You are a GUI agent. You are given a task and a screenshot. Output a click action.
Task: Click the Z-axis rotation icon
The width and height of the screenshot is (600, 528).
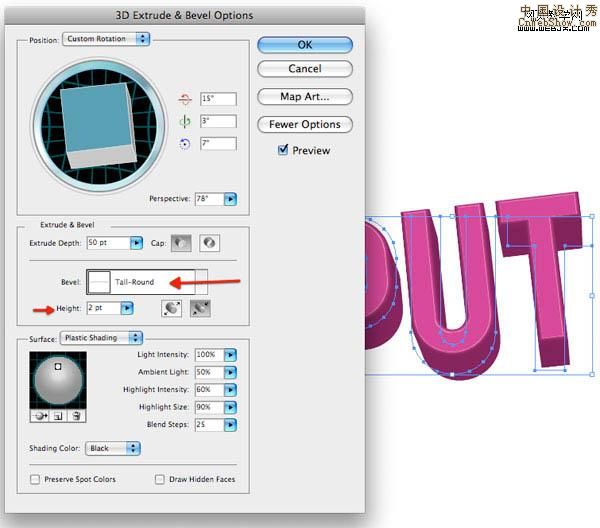[185, 144]
